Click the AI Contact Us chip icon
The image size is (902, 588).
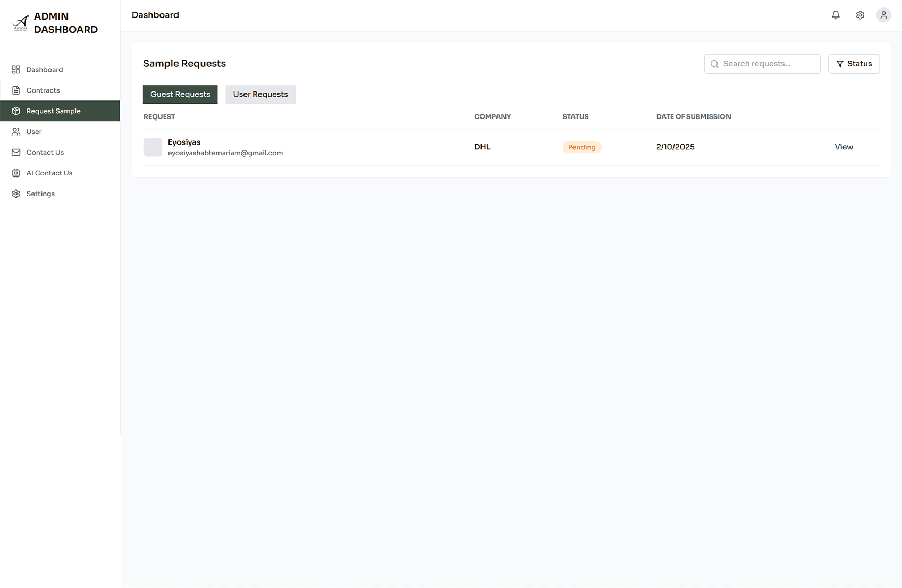point(16,173)
